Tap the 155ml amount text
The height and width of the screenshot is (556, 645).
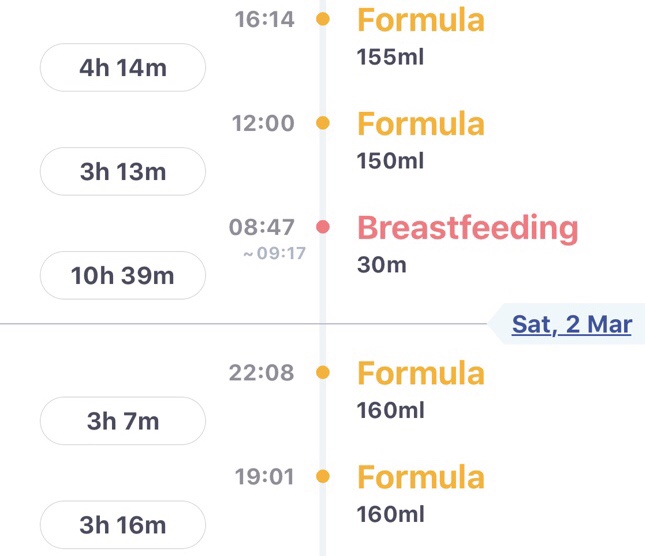tap(390, 56)
